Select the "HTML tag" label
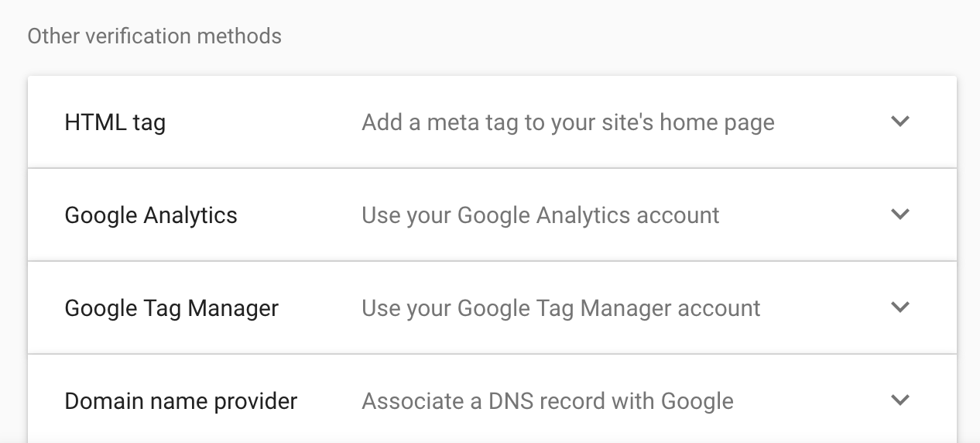Screen dimensions: 980x443 point(115,122)
